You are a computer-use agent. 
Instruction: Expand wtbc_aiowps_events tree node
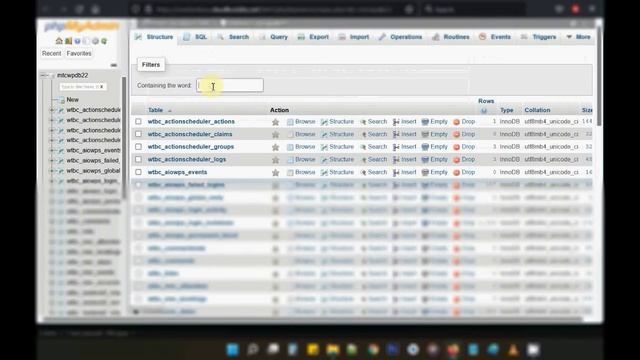(52, 151)
